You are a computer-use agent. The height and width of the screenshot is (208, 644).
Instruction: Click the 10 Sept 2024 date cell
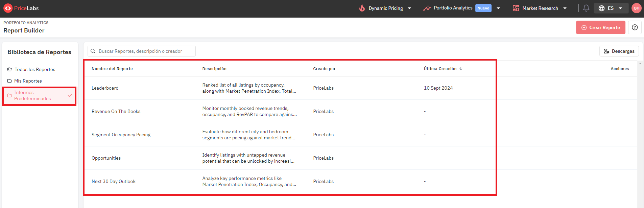click(x=438, y=88)
